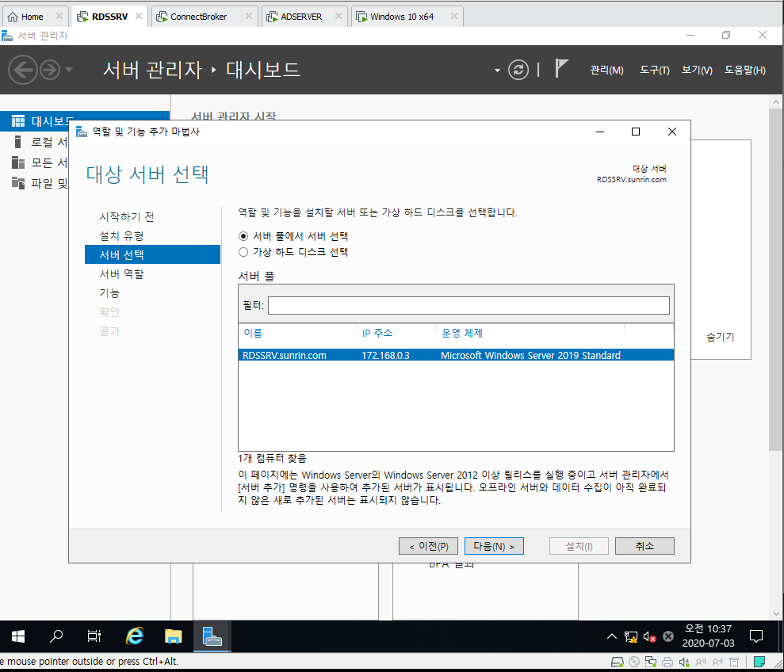Image resolution: width=784 pixels, height=672 pixels.
Task: Click the dashboard vertical scrollbar
Action: pos(775,280)
